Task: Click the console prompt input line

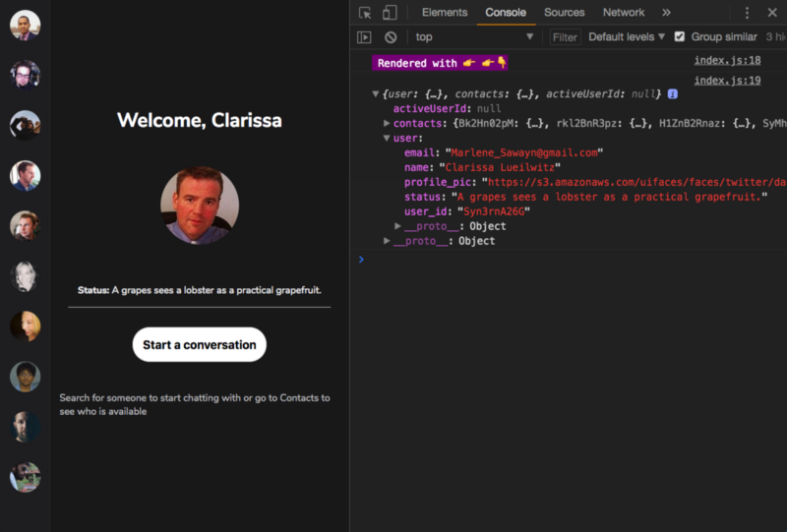Action: (x=573, y=260)
